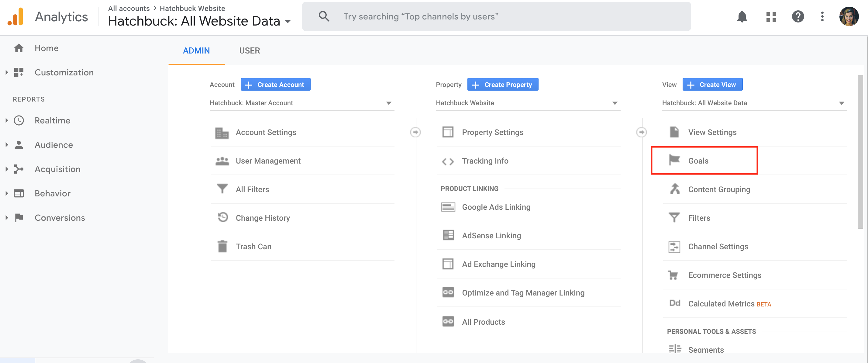Click the Calculated Metrics Dd icon
This screenshot has width=868, height=363.
pos(675,303)
